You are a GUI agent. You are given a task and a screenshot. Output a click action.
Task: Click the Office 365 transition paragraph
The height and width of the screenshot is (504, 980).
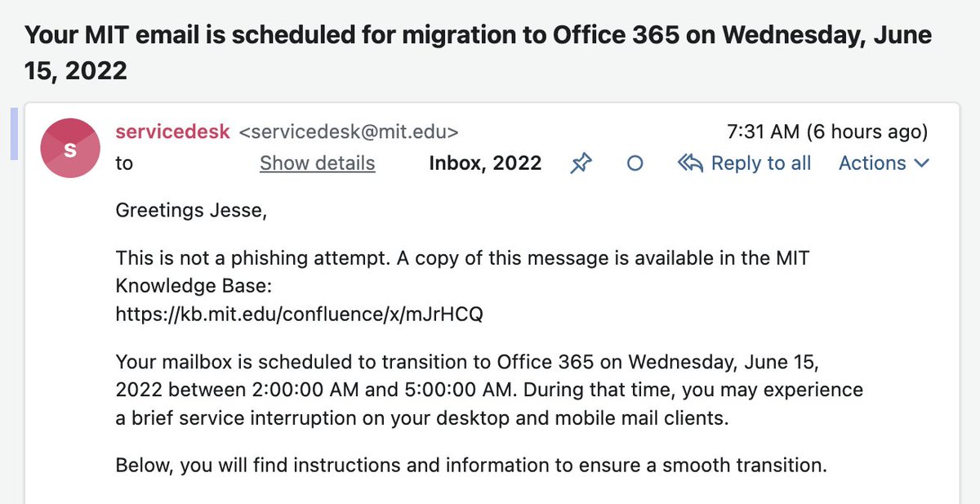pos(489,390)
